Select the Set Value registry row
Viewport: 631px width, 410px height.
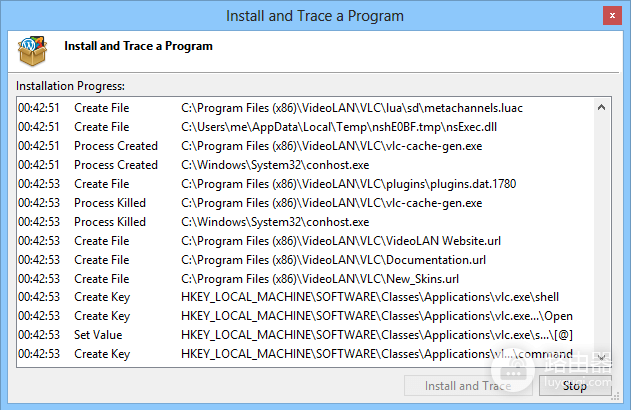tap(305, 335)
